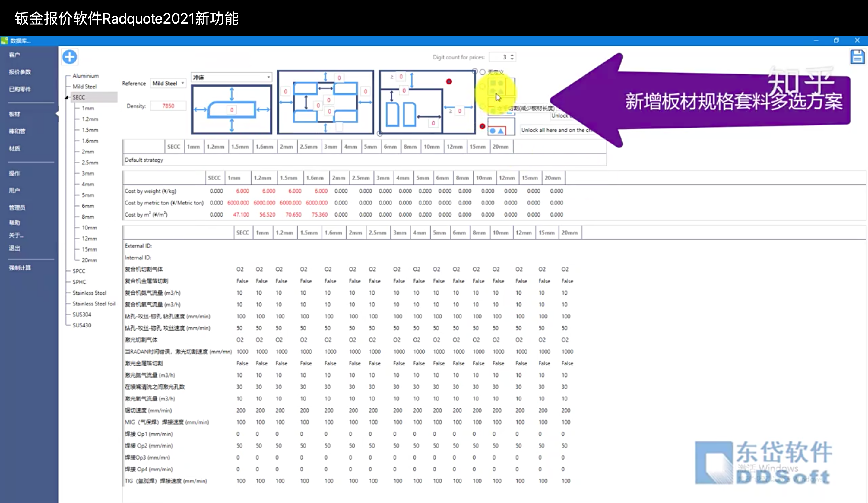The width and height of the screenshot is (868, 503).
Task: Click the 'External ID:' row label
Action: tap(138, 246)
